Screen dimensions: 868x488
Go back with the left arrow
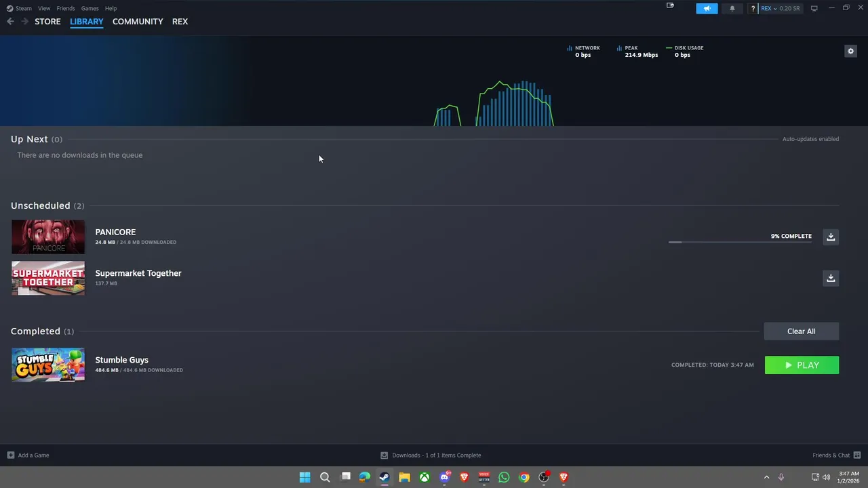[x=10, y=22]
